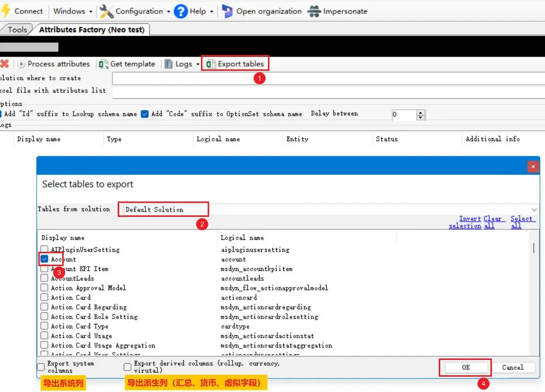Viewport: 545px width, 392px height.
Task: Toggle Add "Code" suffix to OptionSet checkbox
Action: click(145, 114)
